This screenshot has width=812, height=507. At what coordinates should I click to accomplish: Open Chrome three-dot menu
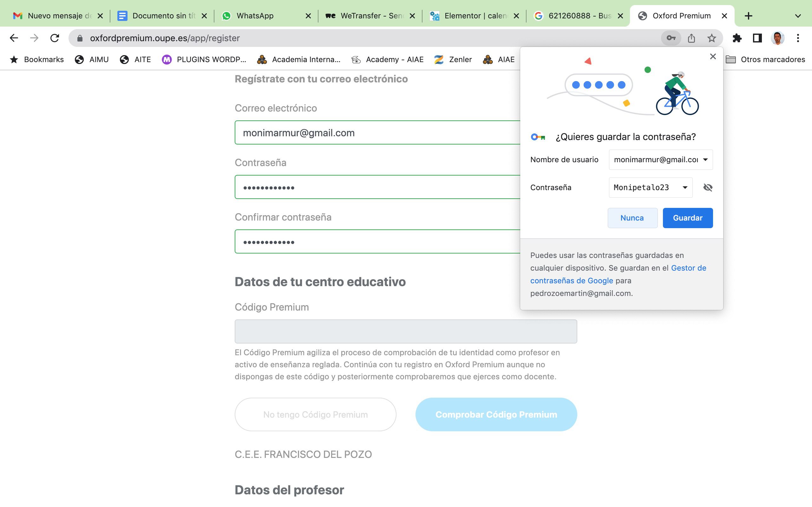(x=798, y=38)
